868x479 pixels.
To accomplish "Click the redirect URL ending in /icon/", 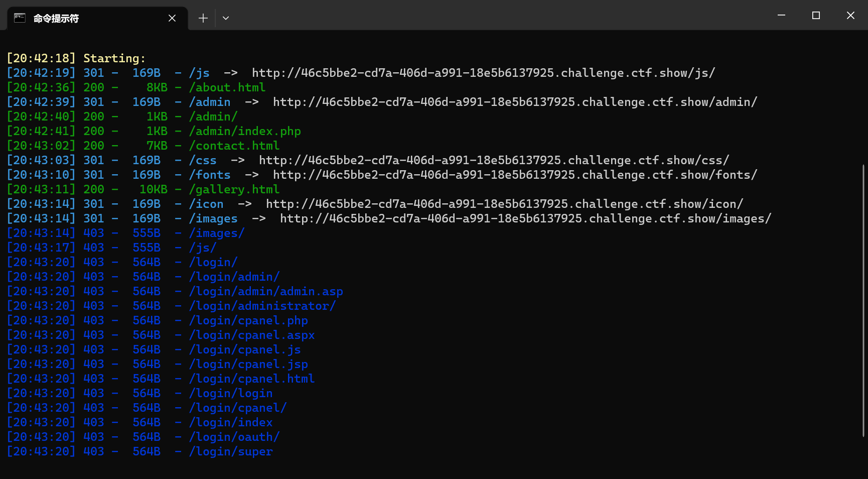I will coord(504,204).
